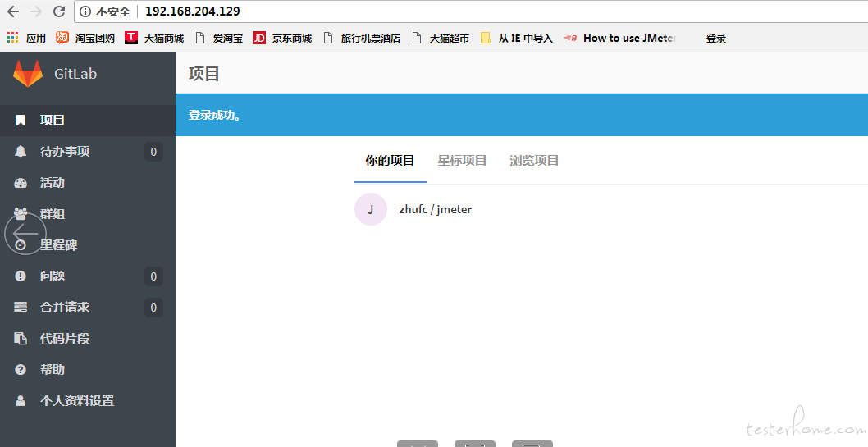Open 代码片段 in the sidebar
This screenshot has width=868, height=447.
point(88,338)
